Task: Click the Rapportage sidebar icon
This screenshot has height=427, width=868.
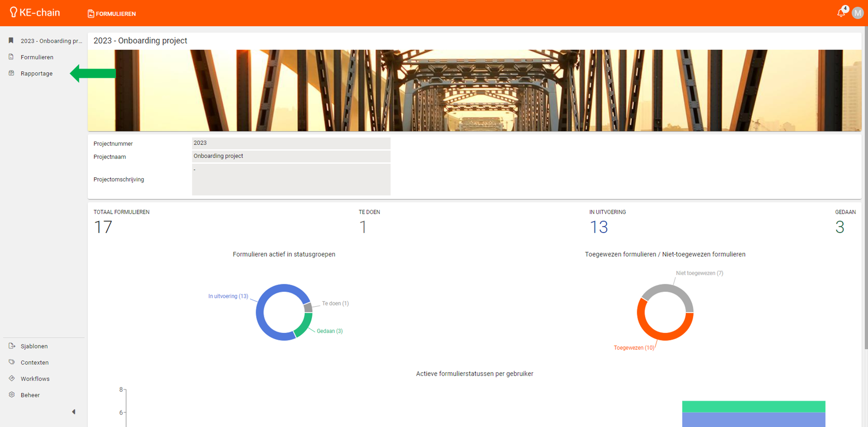Action: pos(11,73)
